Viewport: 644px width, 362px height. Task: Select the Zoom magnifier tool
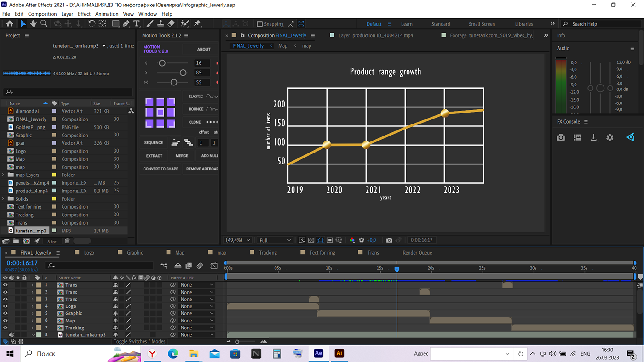(x=44, y=23)
